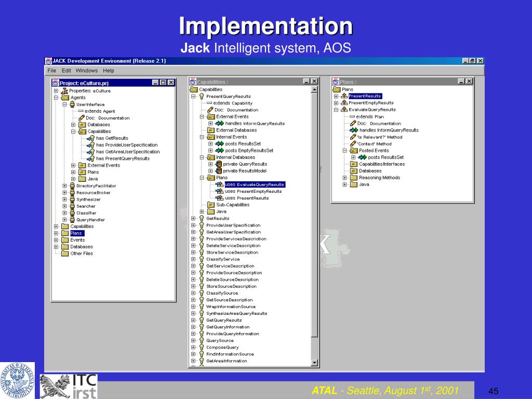
Task: Click the Capabilities window scrollbar up arrow
Action: point(314,89)
